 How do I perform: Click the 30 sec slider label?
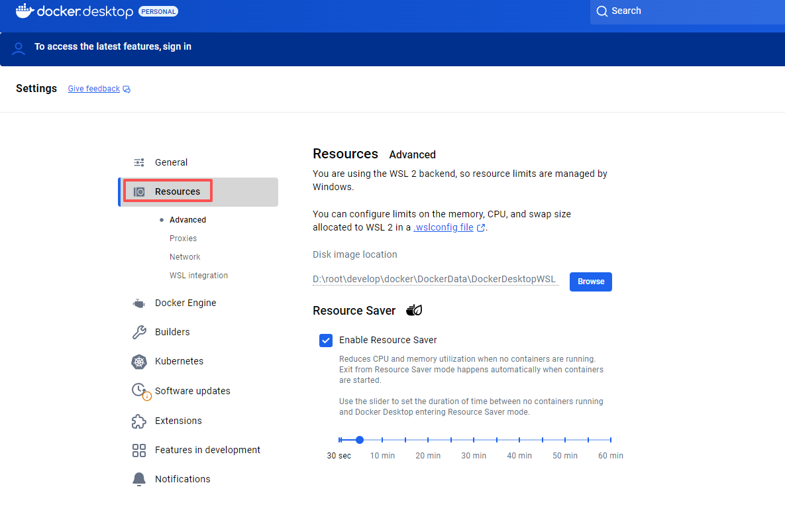[339, 456]
